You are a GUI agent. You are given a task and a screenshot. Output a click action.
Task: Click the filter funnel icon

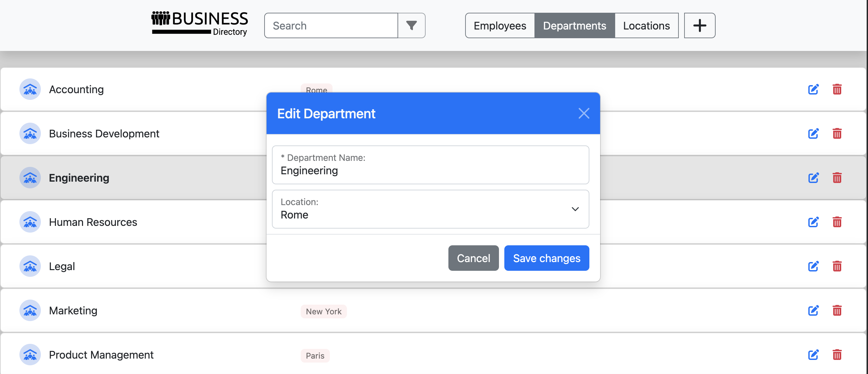tap(411, 25)
